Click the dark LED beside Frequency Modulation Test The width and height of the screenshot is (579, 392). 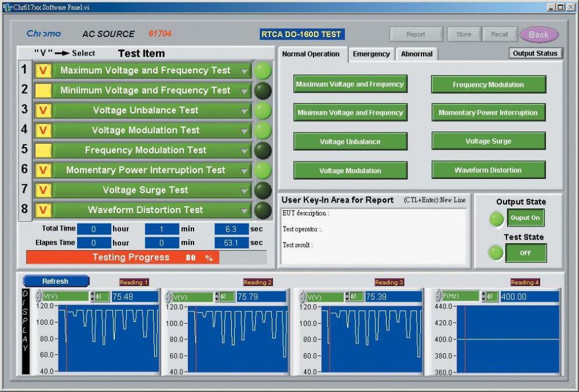point(263,151)
